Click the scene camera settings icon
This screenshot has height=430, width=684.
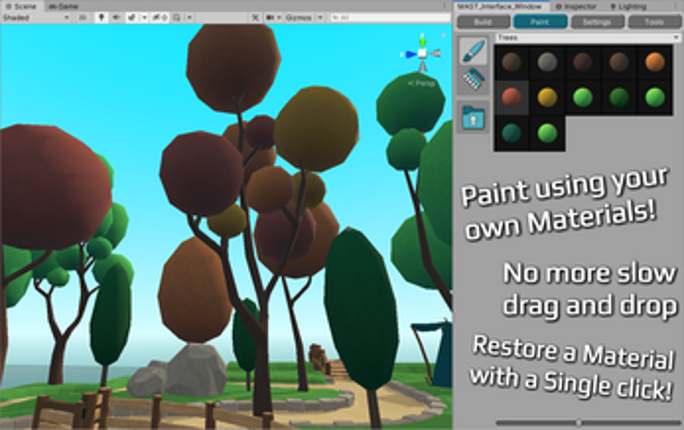[270, 17]
